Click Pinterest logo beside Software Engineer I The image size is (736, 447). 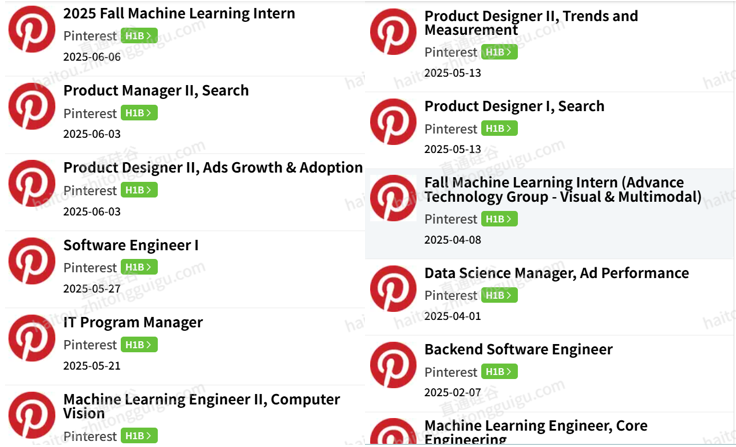tap(32, 261)
